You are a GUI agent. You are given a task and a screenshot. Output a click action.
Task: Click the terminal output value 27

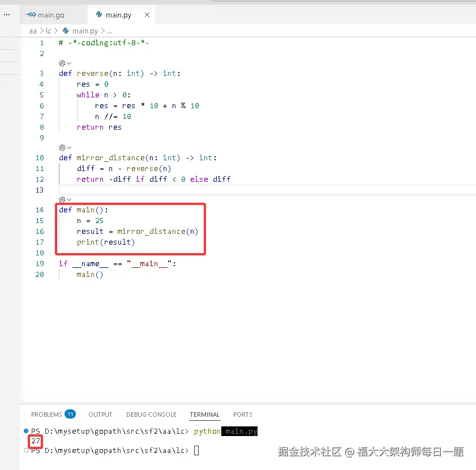click(x=36, y=441)
